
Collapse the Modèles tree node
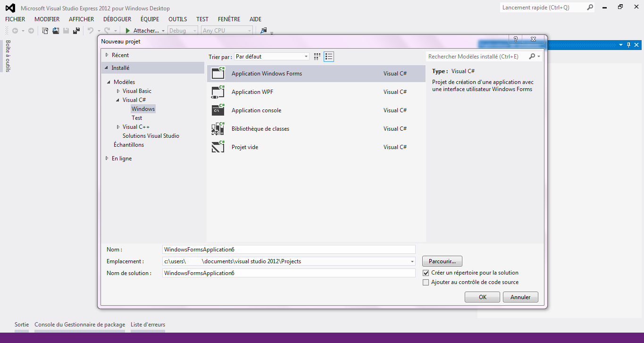click(x=109, y=82)
